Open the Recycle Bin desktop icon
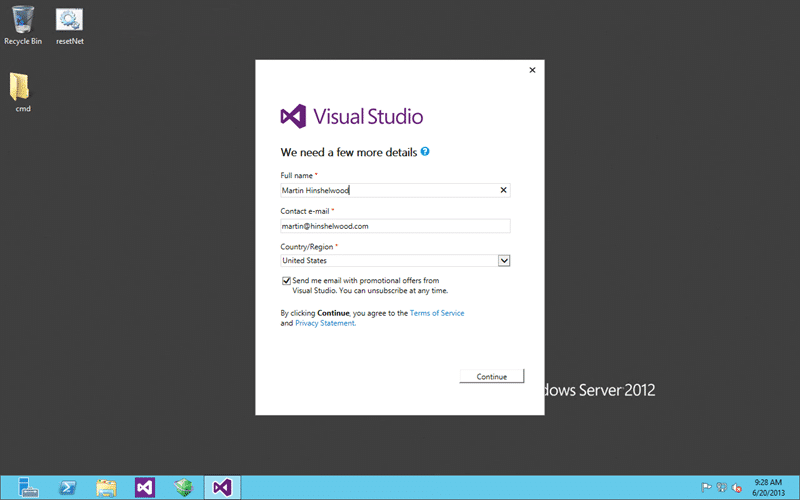The image size is (800, 500). point(22,25)
